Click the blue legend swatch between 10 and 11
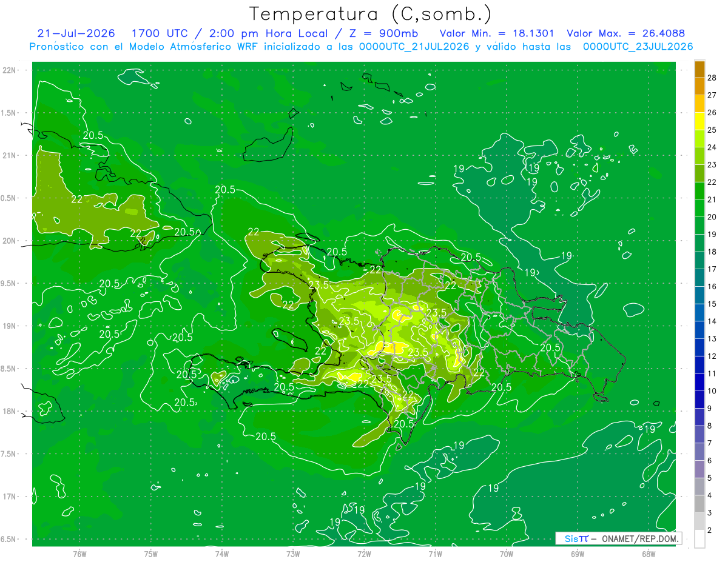 click(699, 382)
